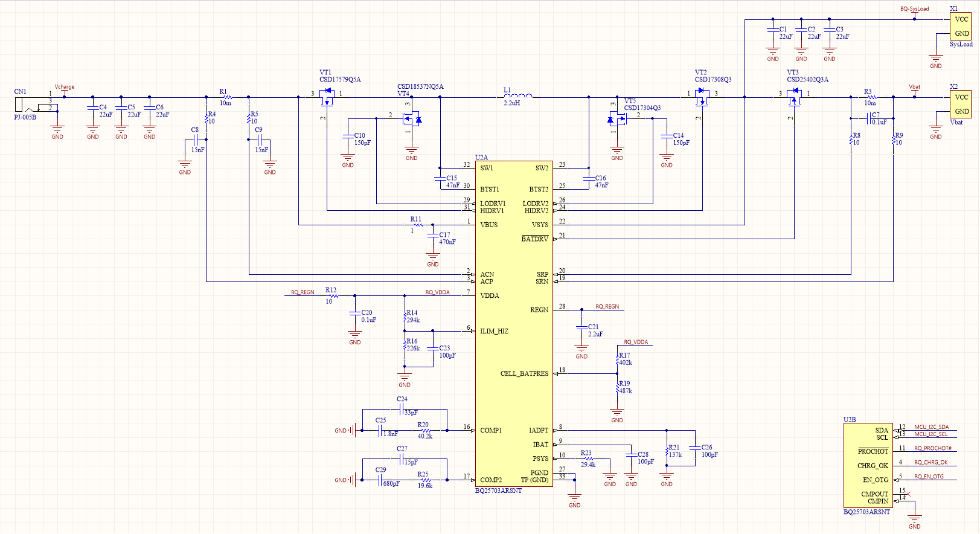Click the BQ_VDDA label at pin 7
This screenshot has height=534, width=980.
tap(437, 292)
